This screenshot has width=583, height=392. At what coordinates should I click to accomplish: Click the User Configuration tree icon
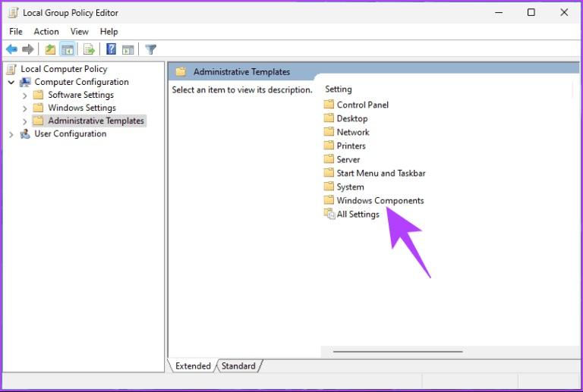click(x=25, y=133)
